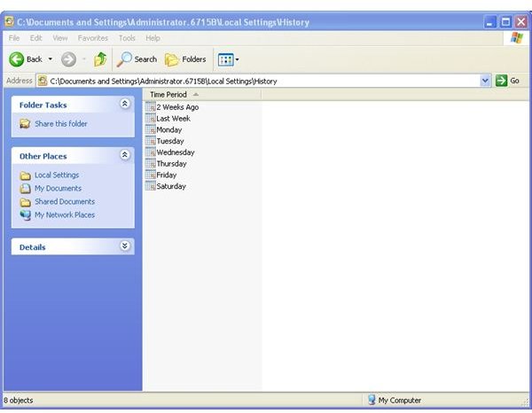Screen dimensions: 532x413
Task: Maximize the History window
Action: 505,22
